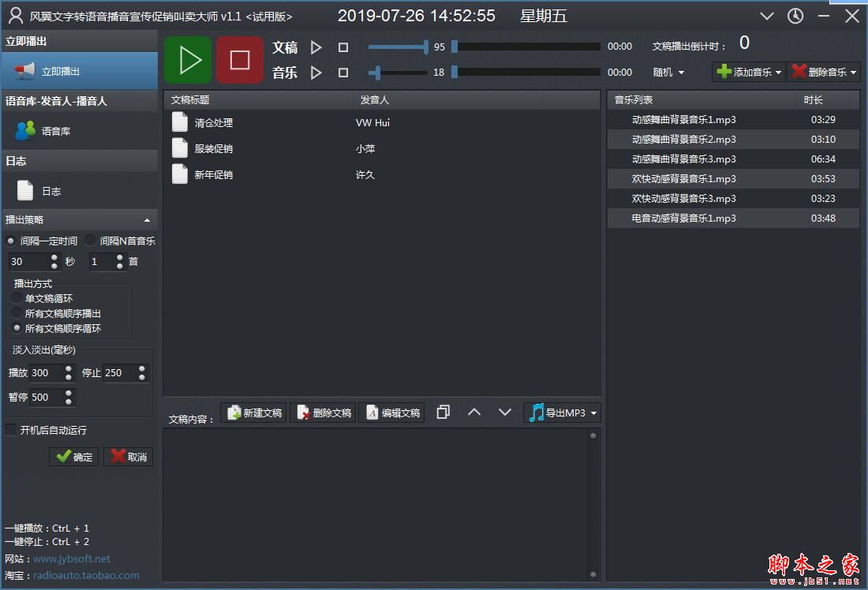868x590 pixels.
Task: Select the 语音库 sidebar item
Action: pyautogui.click(x=80, y=131)
